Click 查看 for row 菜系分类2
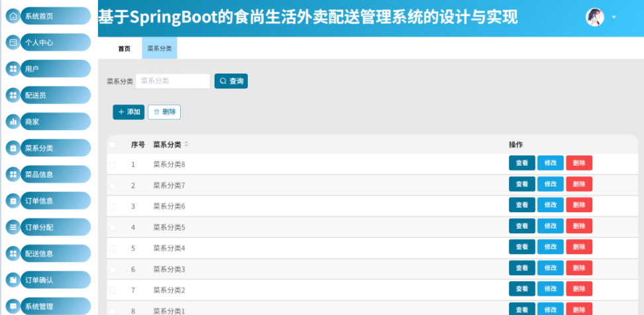Viewport: 644px width, 315px height. 522,288
